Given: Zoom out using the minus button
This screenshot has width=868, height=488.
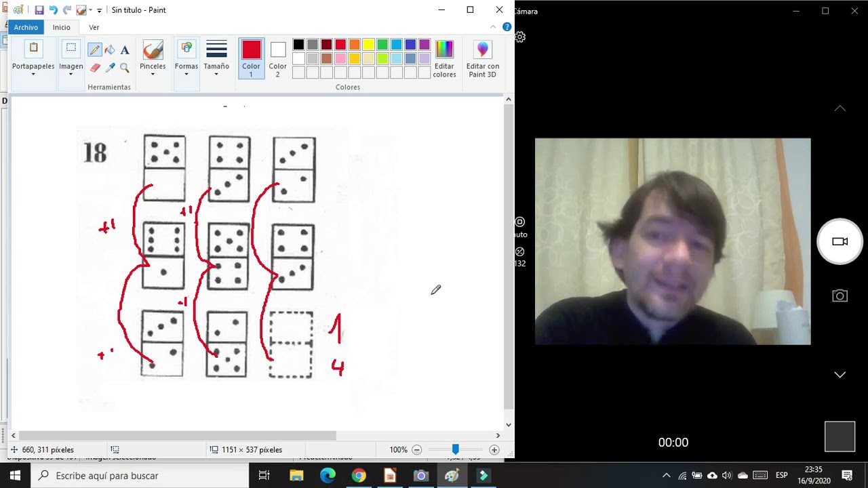Looking at the screenshot, I should [x=417, y=449].
